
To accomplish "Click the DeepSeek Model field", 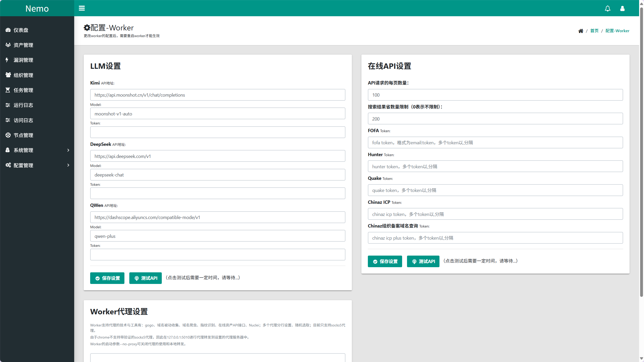I will tap(217, 175).
